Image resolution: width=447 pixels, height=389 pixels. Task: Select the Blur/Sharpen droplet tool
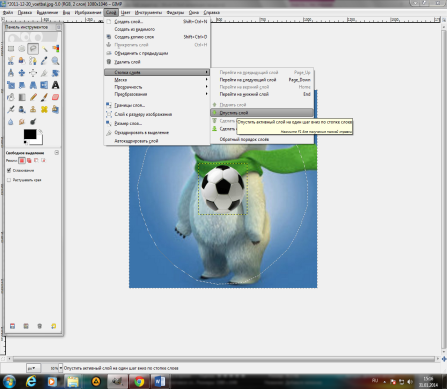point(11,122)
